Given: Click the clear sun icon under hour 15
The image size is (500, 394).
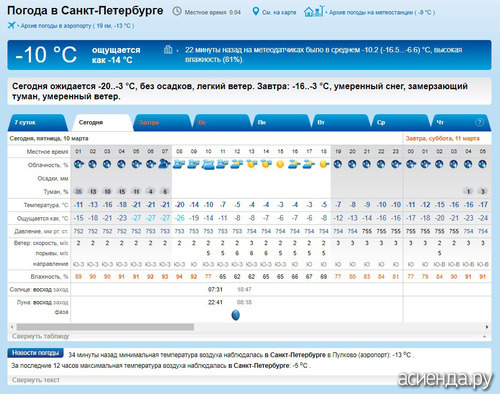Looking at the screenshot, I should pyautogui.click(x=280, y=164).
